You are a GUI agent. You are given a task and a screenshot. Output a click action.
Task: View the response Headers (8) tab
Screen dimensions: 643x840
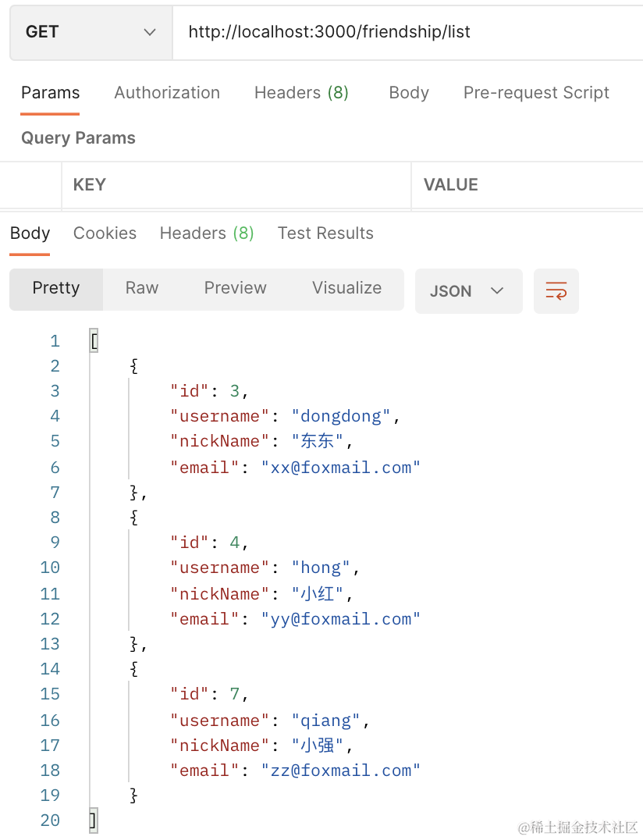[207, 233]
